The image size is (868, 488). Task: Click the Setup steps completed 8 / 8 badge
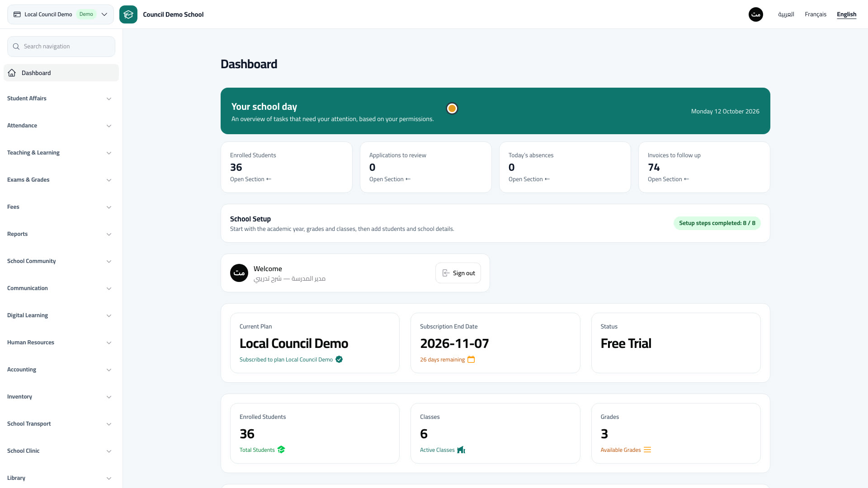click(x=717, y=223)
